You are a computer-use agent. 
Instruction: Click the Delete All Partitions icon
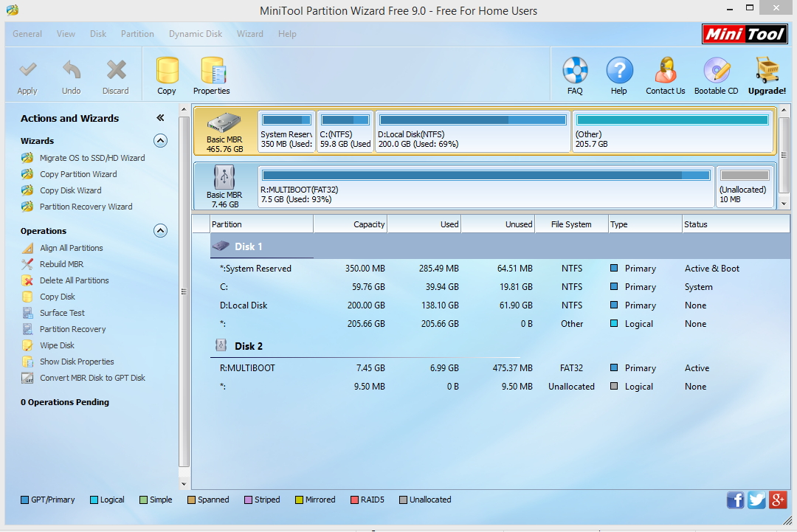(27, 280)
